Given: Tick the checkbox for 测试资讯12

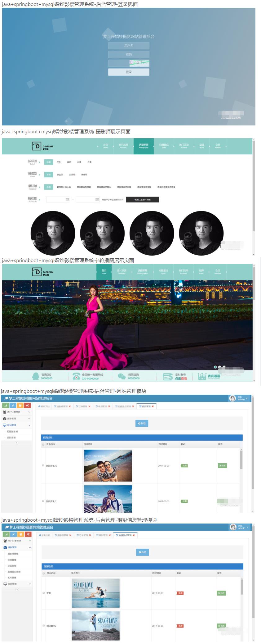Looking at the screenshot, I should 43,465.
